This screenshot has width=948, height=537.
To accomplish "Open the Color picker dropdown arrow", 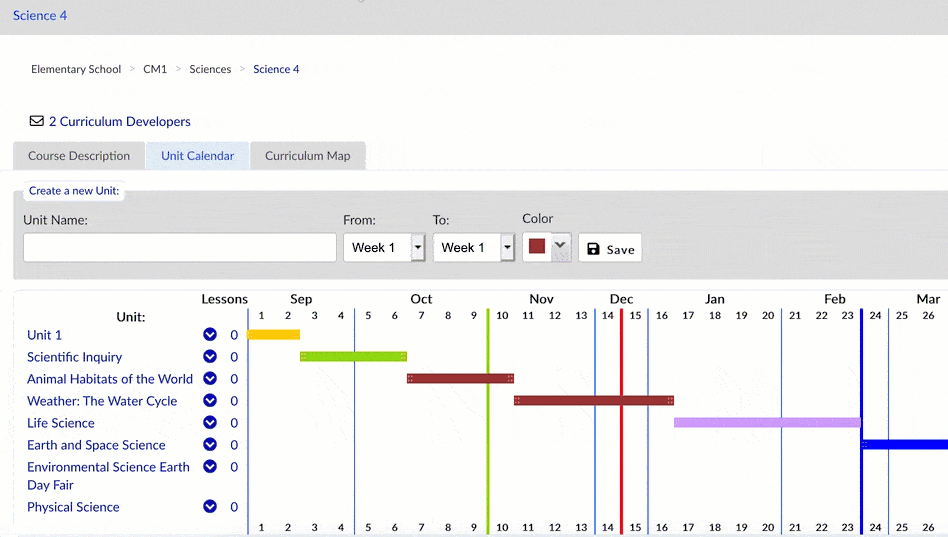I will [x=560, y=246].
